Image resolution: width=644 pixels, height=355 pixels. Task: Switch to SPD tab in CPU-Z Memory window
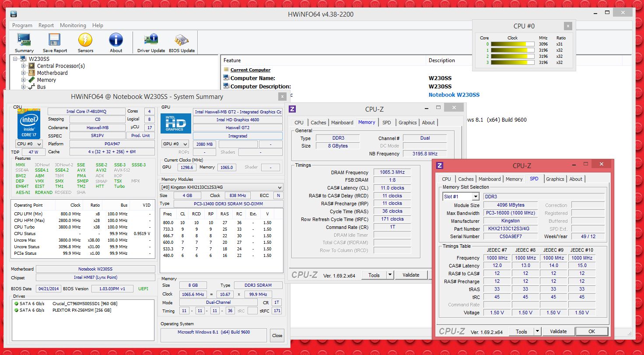pos(387,123)
